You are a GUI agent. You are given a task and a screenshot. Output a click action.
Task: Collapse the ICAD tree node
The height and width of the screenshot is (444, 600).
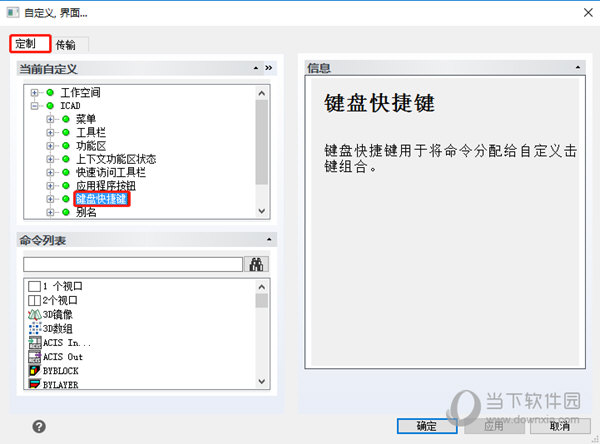34,106
